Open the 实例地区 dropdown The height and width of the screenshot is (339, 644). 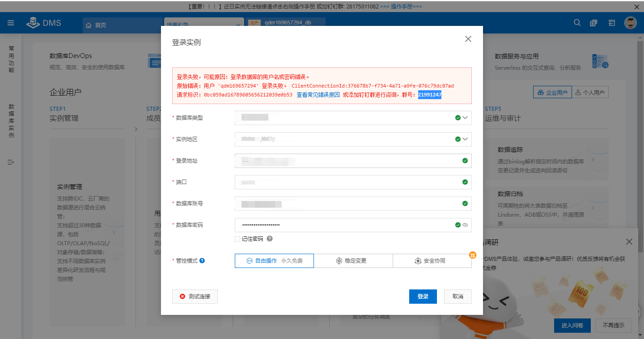[x=353, y=139]
